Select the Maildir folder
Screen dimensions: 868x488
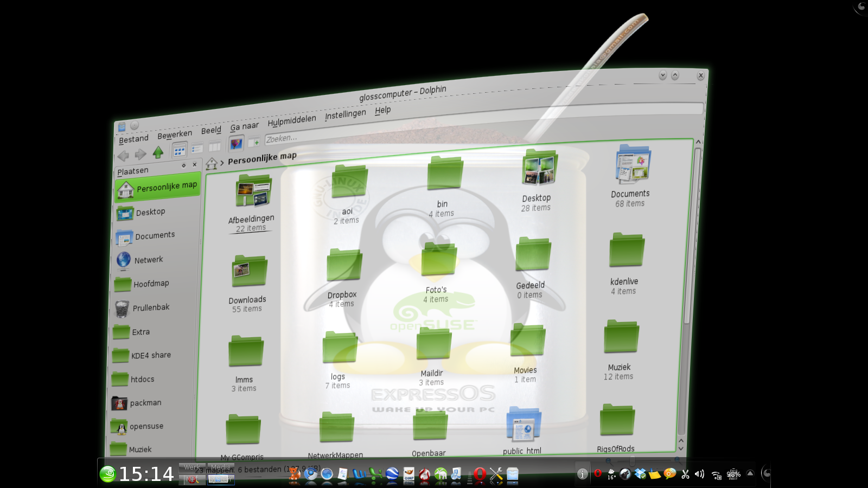[433, 357]
